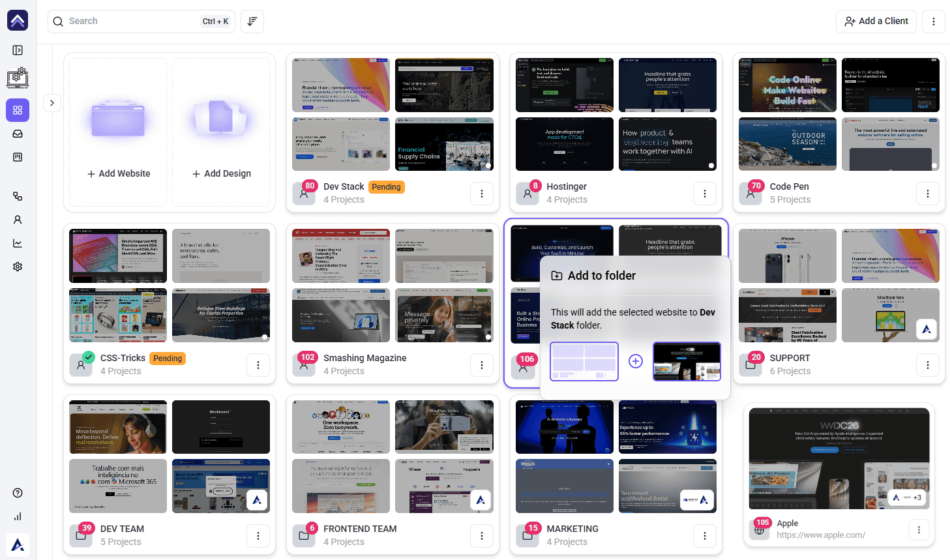Open Hostinger App development thumbnail

point(565,144)
